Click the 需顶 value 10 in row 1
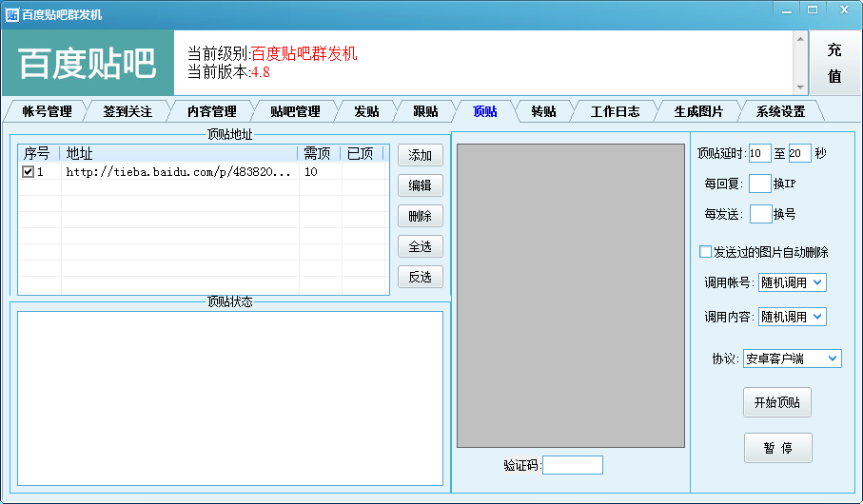Screen dimensions: 863x504 click(311, 172)
